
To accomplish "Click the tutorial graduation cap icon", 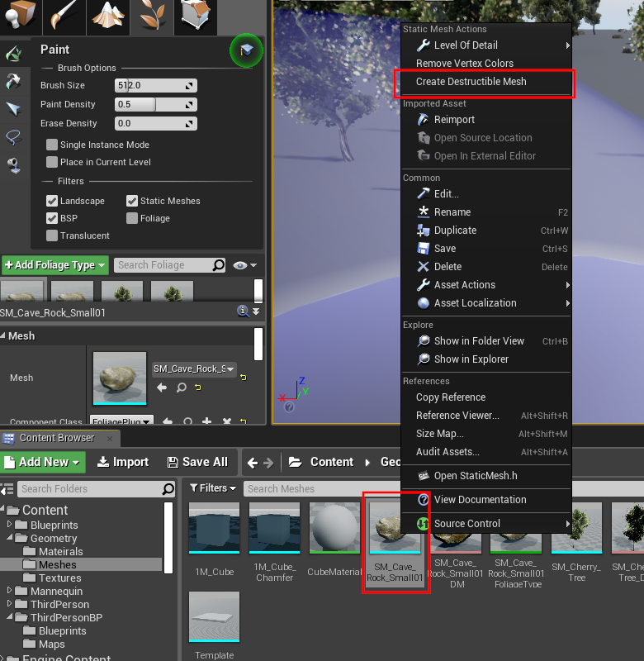I will (246, 50).
